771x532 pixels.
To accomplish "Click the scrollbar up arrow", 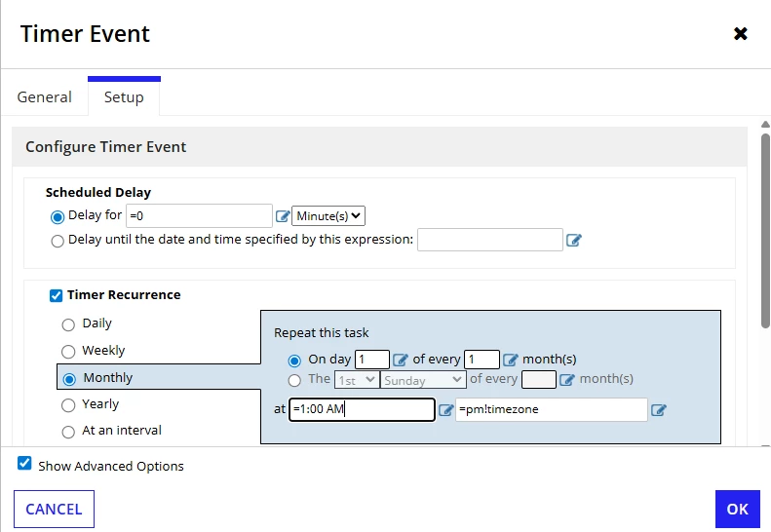I will [x=765, y=125].
